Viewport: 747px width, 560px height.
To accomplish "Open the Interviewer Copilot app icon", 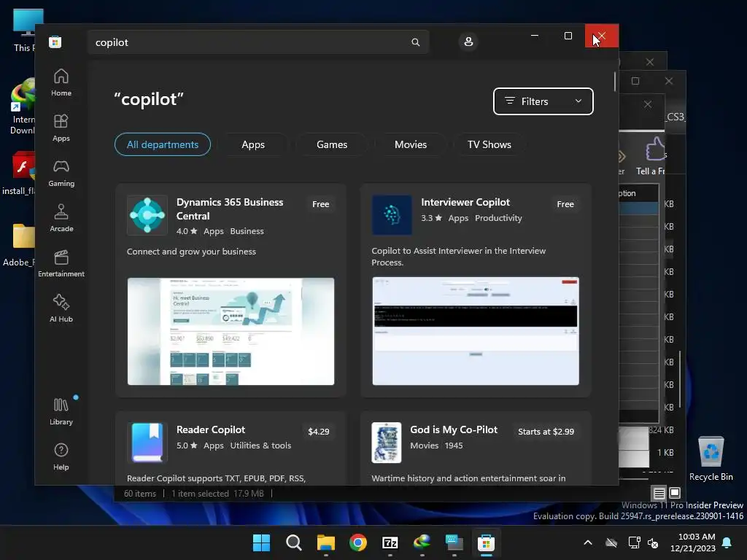I will (x=392, y=215).
